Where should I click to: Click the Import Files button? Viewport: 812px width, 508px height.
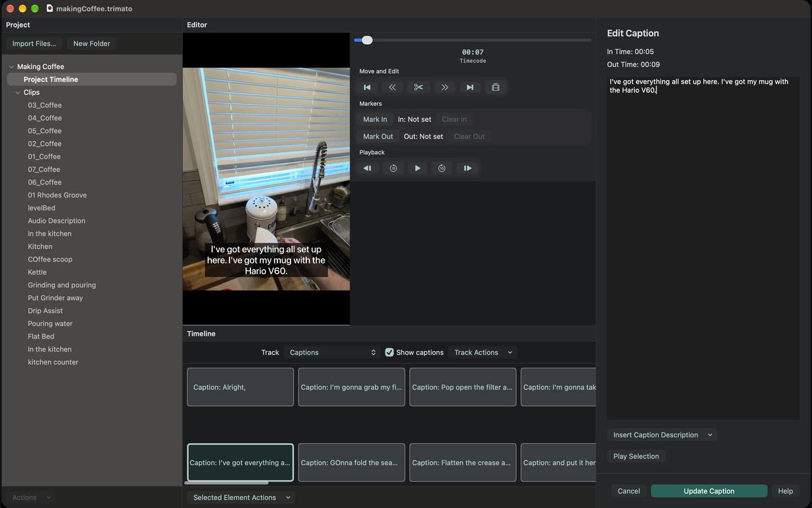pos(34,43)
